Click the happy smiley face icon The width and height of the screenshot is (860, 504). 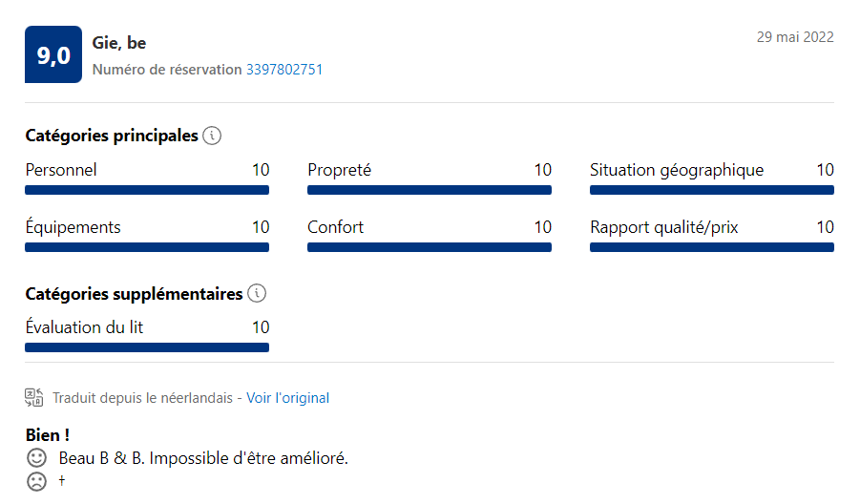(x=36, y=458)
